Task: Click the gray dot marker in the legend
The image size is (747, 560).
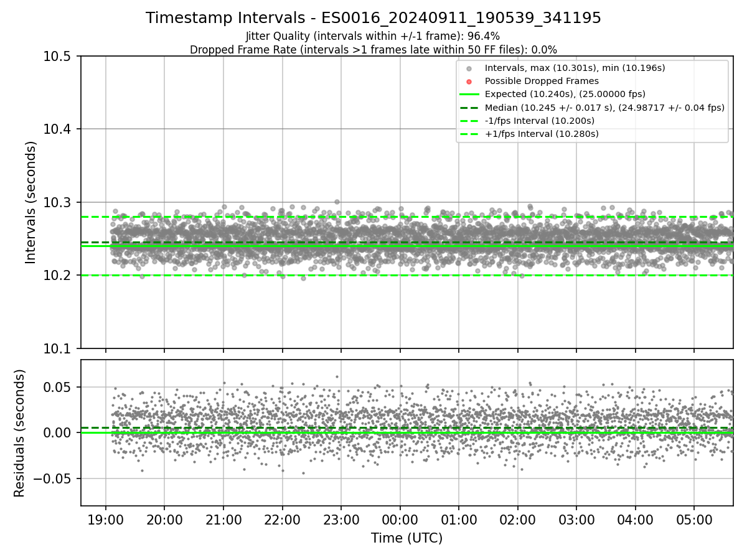Action: [x=469, y=68]
